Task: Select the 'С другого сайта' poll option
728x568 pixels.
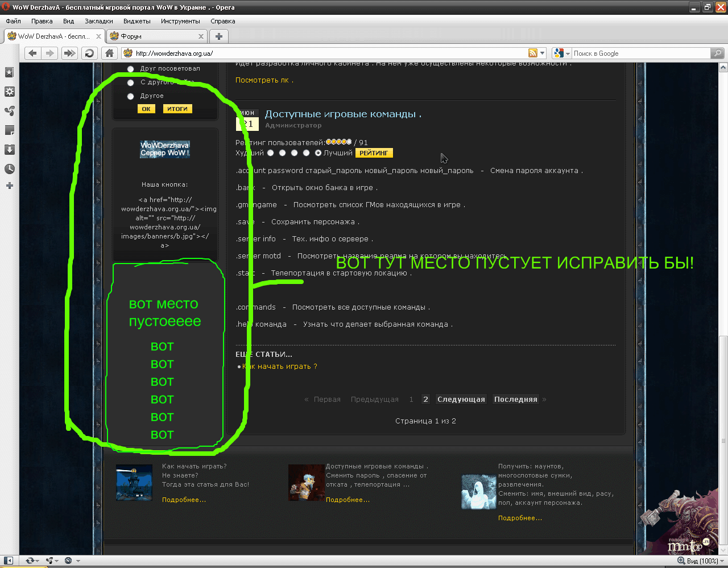Action: pyautogui.click(x=130, y=83)
